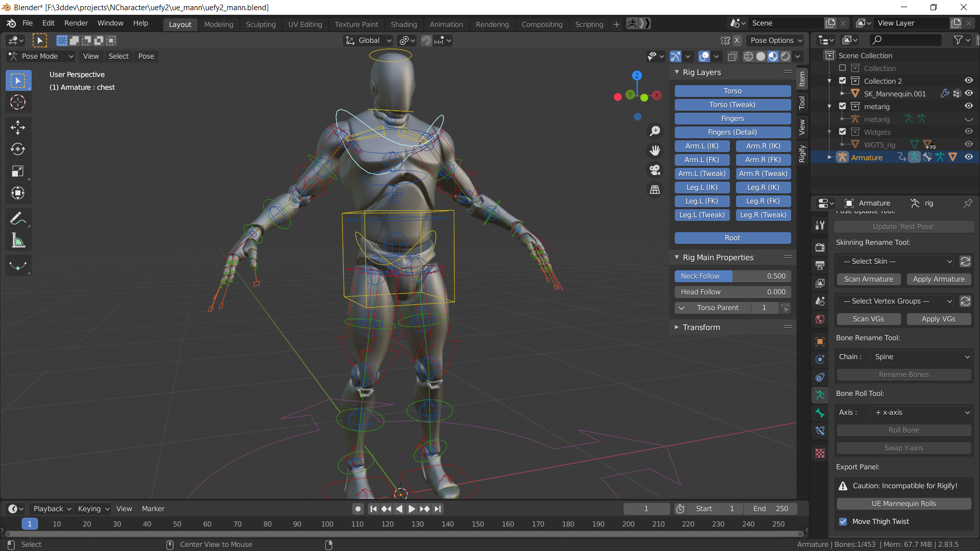
Task: Select the Measure tool
Action: coord(18,240)
